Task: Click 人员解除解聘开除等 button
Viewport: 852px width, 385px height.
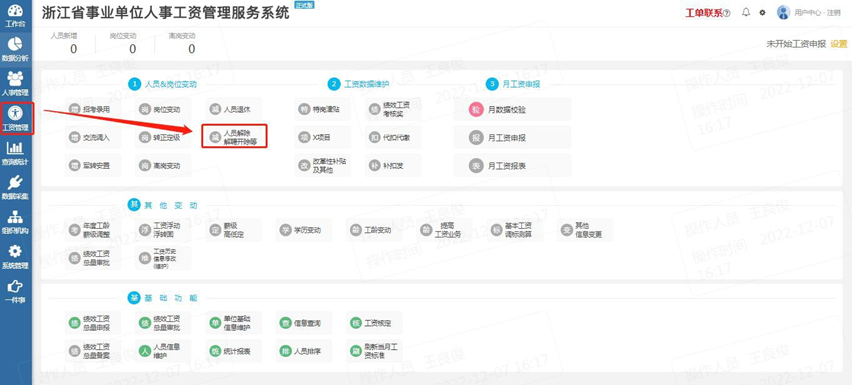Action: click(234, 136)
